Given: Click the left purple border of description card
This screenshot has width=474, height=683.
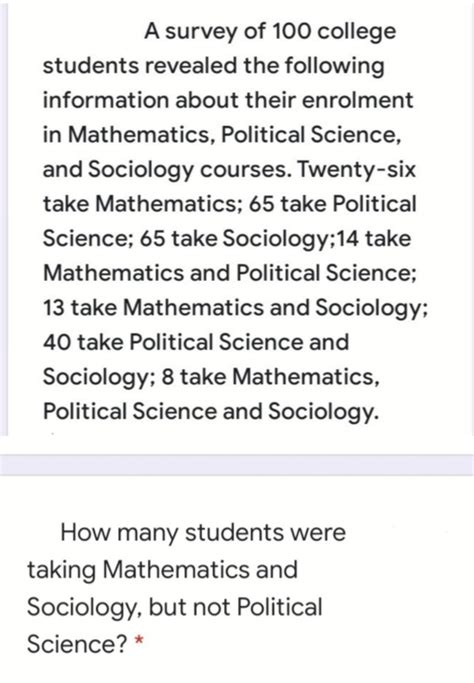Looking at the screenshot, I should click(3, 218).
